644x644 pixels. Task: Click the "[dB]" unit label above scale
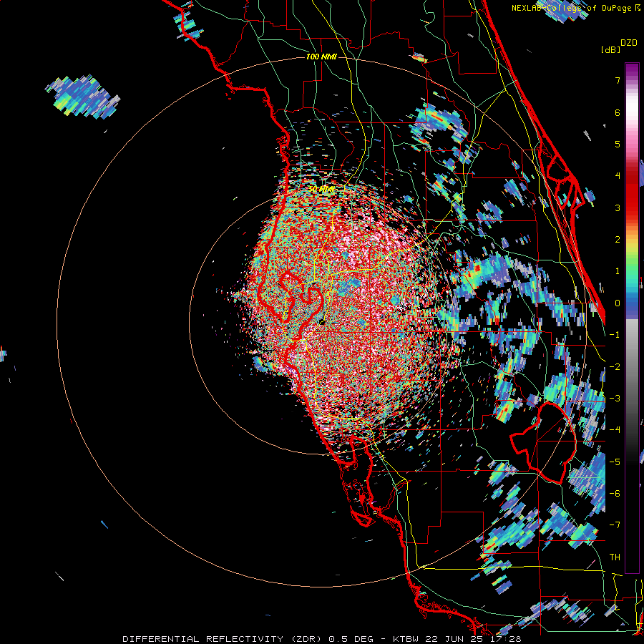click(610, 49)
